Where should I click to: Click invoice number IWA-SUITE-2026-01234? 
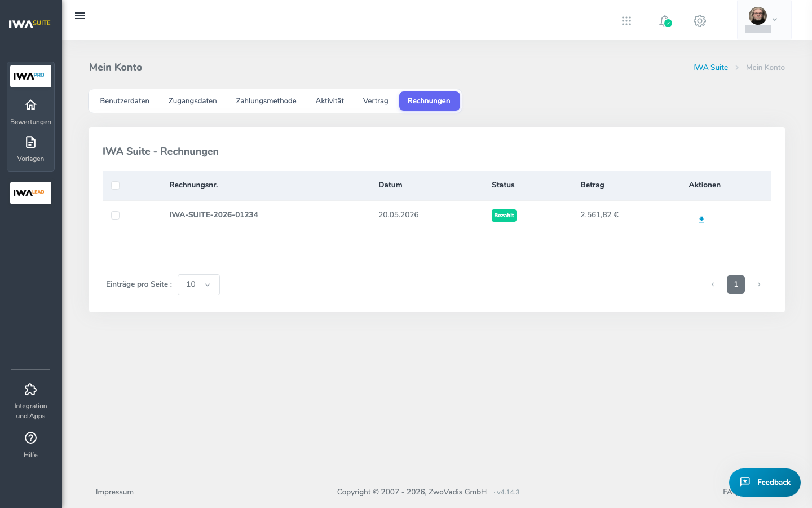tap(214, 214)
